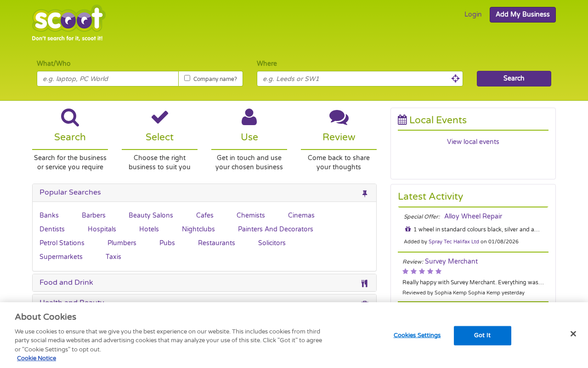This screenshot has height=368, width=588.
Task: Click the Scoot logo
Action: [x=69, y=23]
